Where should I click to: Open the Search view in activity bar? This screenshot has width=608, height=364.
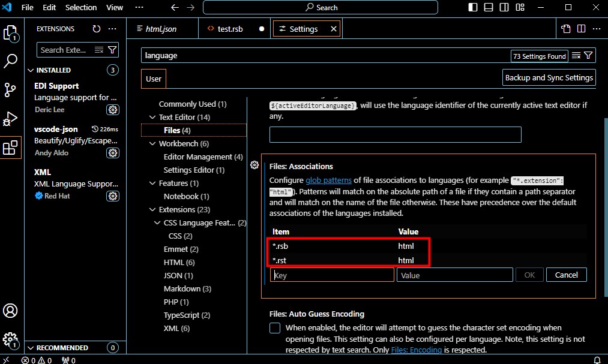tap(10, 61)
